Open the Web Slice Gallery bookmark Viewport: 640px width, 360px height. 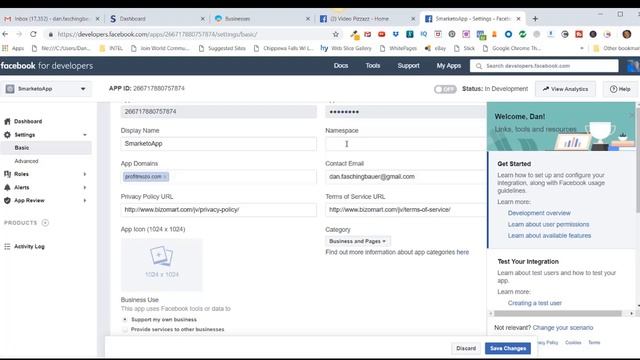click(346, 48)
